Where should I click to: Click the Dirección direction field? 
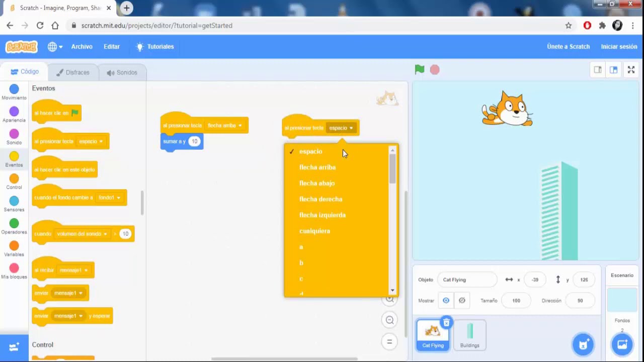580,301
